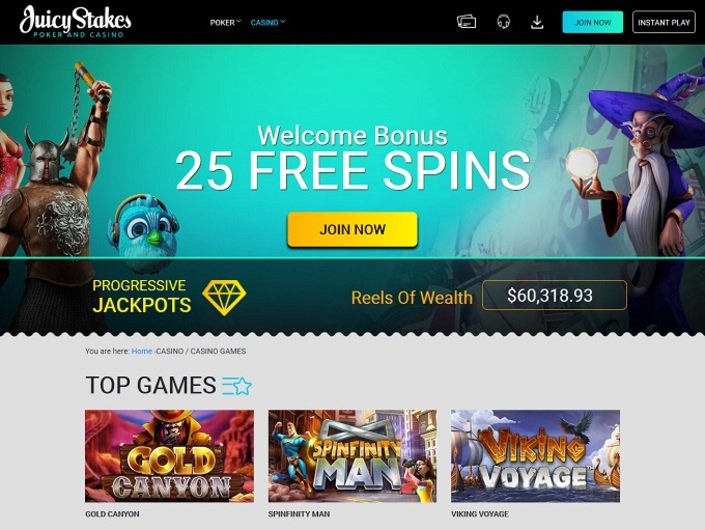Click the teal Join Now header button

point(593,22)
